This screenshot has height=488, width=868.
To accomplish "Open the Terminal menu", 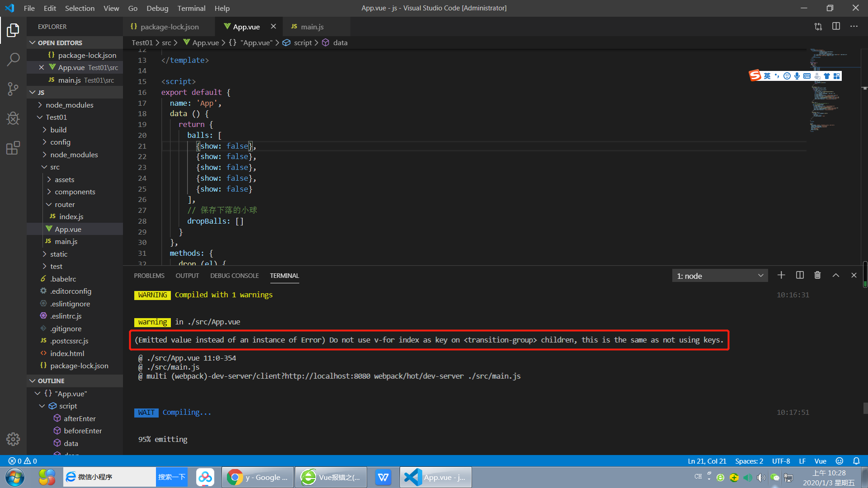I will (191, 8).
